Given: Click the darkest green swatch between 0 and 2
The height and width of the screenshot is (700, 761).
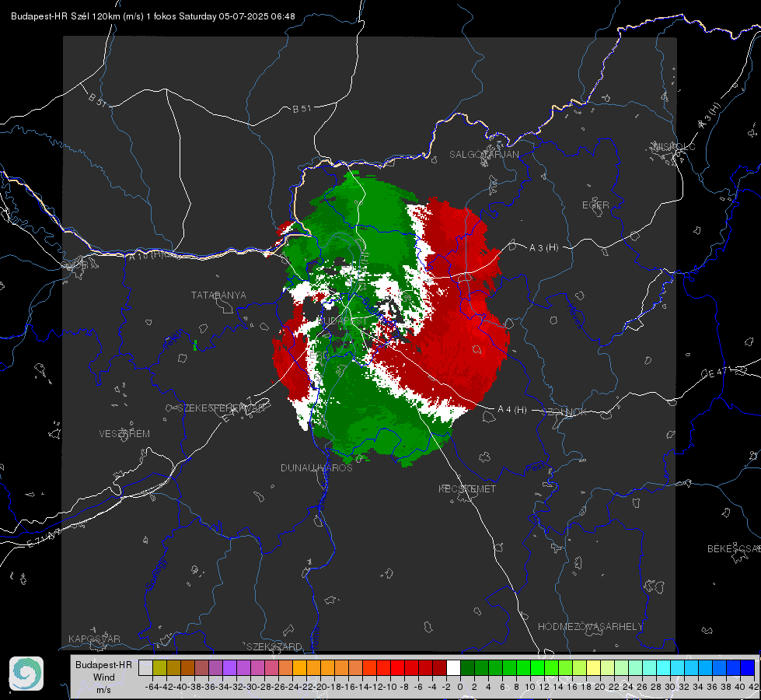Looking at the screenshot, I should click(x=467, y=667).
